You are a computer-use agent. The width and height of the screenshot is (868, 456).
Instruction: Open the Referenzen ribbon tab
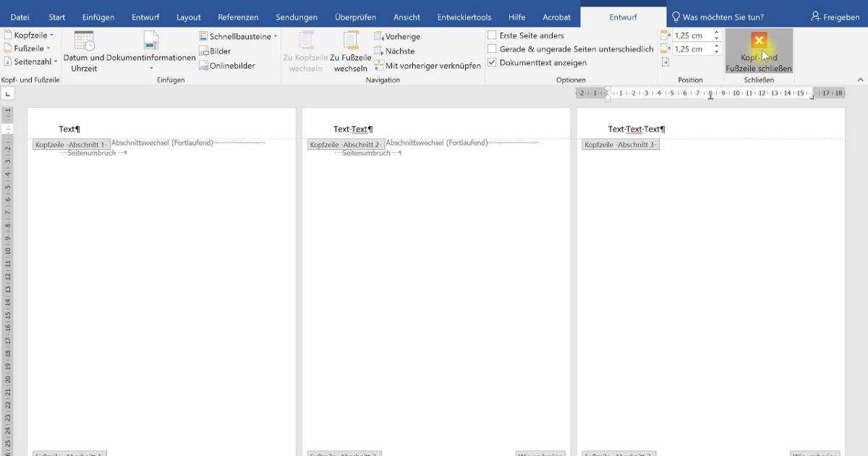pyautogui.click(x=238, y=17)
